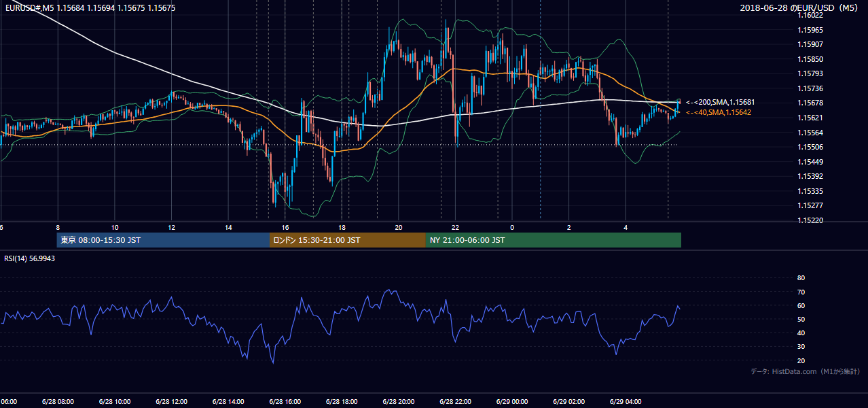This screenshot has width=868, height=408.
Task: Click price axis value 1.15850
Action: (811, 59)
